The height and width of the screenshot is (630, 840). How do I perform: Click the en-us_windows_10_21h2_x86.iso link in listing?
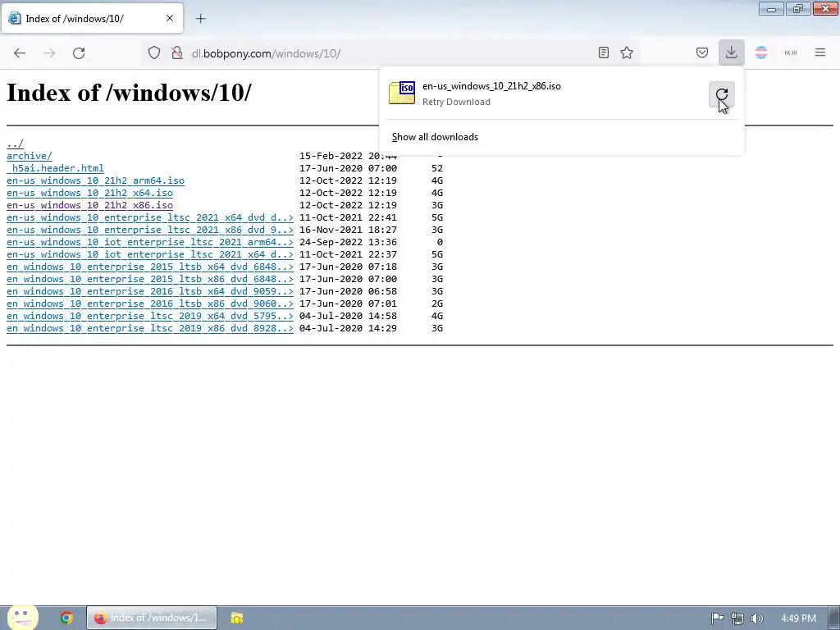tap(89, 205)
